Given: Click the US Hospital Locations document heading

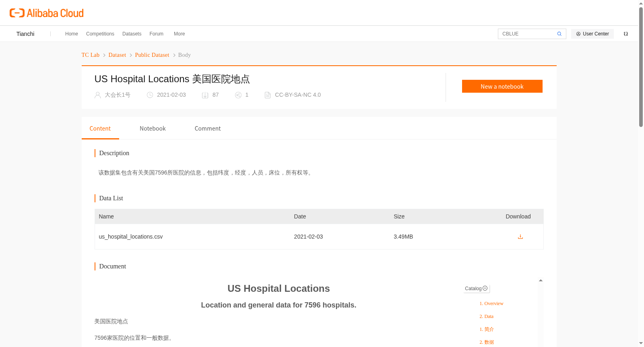Looking at the screenshot, I should 279,289.
